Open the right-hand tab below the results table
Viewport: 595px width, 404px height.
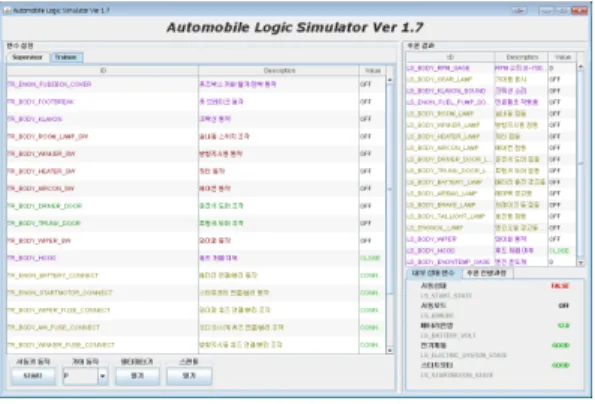(x=487, y=273)
